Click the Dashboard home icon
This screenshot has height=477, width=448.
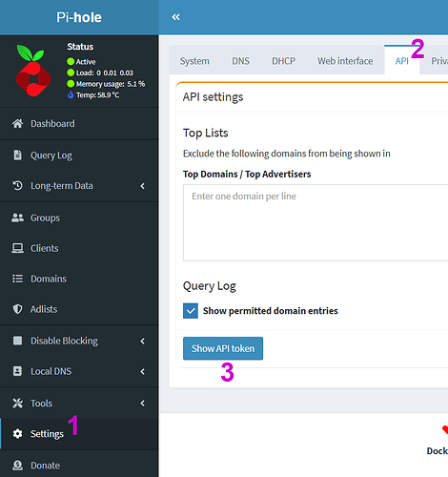[x=17, y=123]
